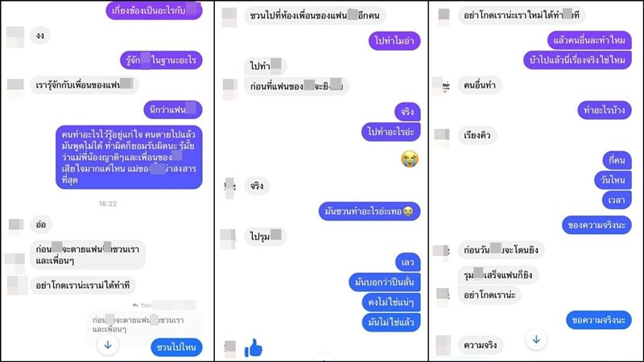Tap the อ่อ gray message bubble
The height and width of the screenshot is (362, 644).
point(40,224)
